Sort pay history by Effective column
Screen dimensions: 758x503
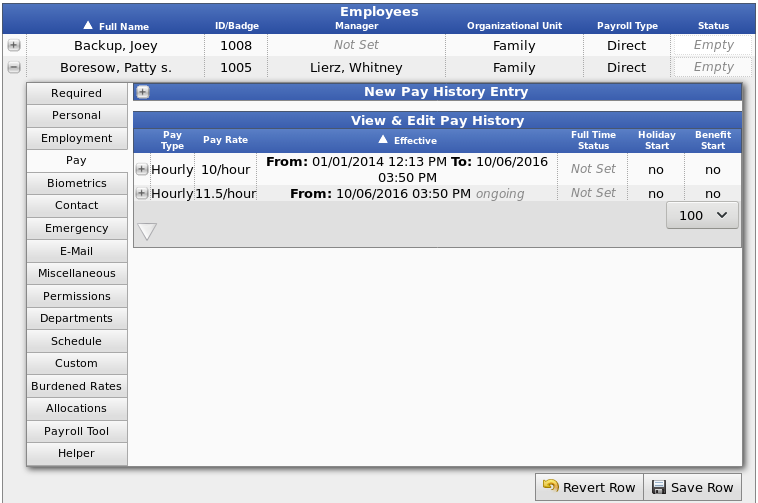click(408, 140)
